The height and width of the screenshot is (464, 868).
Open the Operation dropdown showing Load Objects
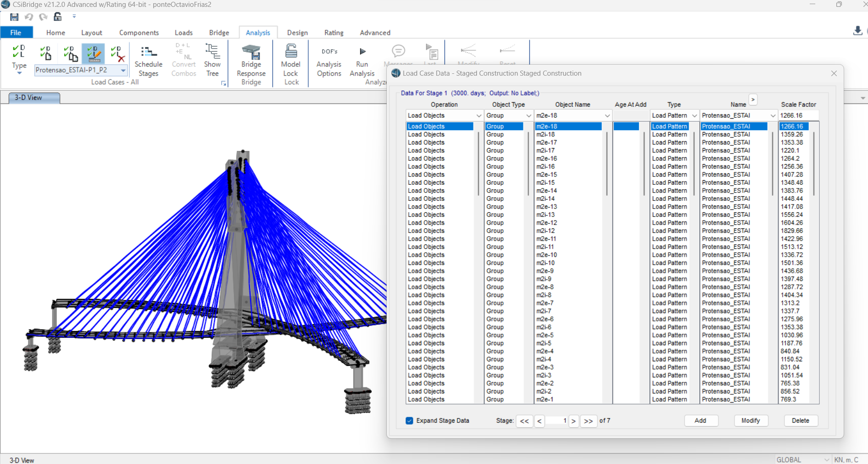[479, 115]
